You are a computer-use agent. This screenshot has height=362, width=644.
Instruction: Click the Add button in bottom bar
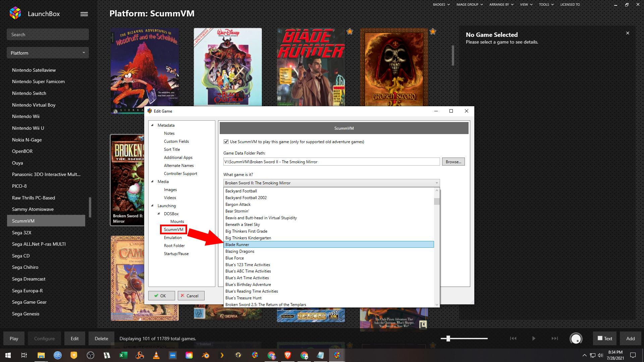(x=631, y=339)
